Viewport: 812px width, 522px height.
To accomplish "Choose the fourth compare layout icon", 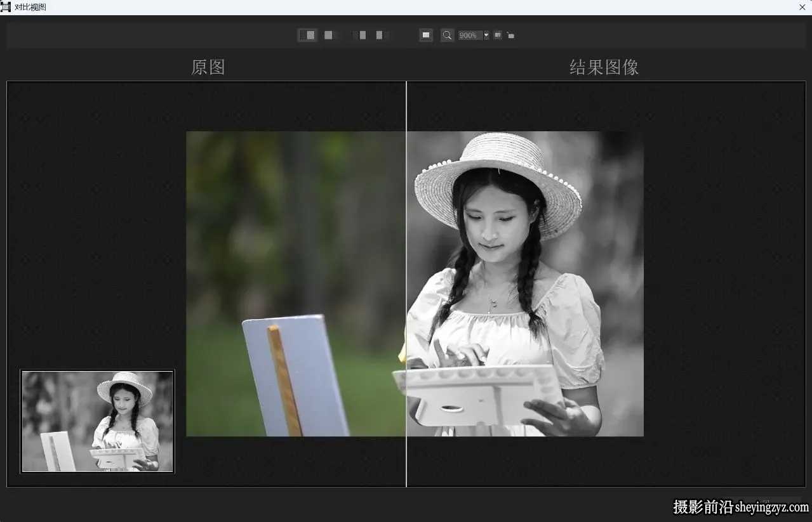I will [382, 35].
